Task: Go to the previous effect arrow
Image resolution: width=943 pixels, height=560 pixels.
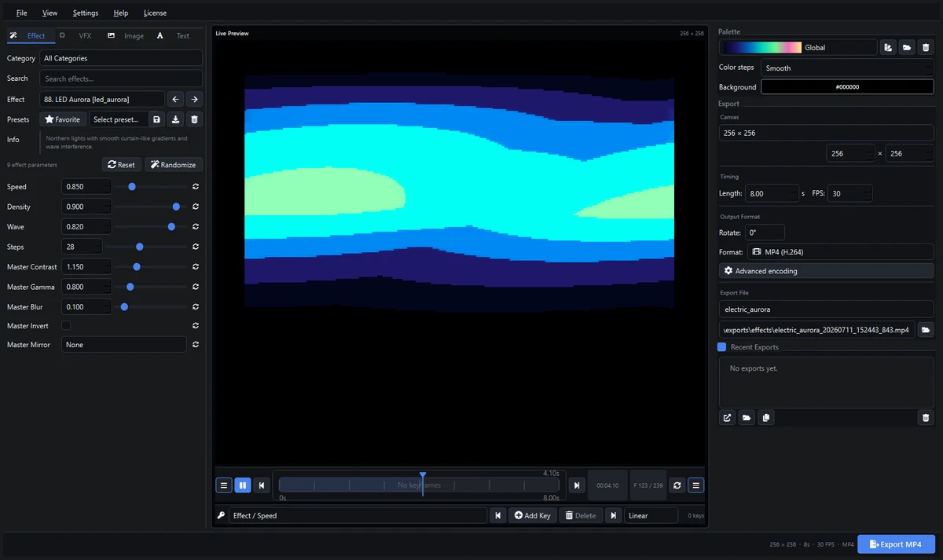Action: click(176, 100)
